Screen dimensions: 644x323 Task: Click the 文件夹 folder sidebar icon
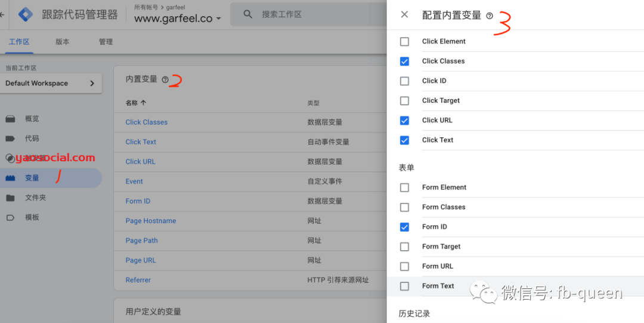[x=10, y=198]
